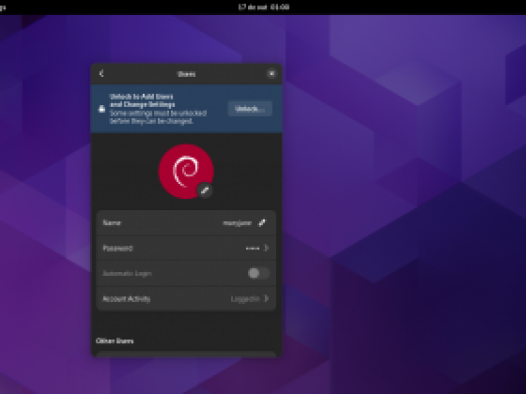526x394 pixels.
Task: Toggle the Automatic Login switch
Action: pos(258,273)
